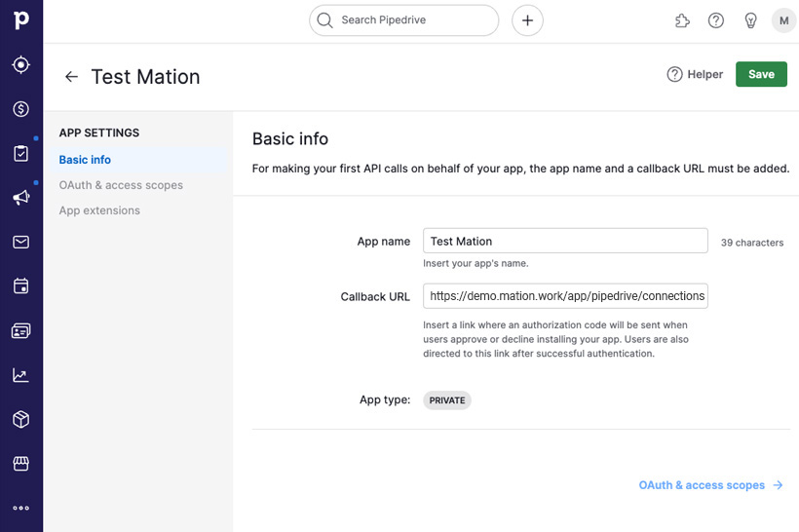This screenshot has height=532, width=799.
Task: Click the '39 characters' counter text
Action: coord(752,243)
